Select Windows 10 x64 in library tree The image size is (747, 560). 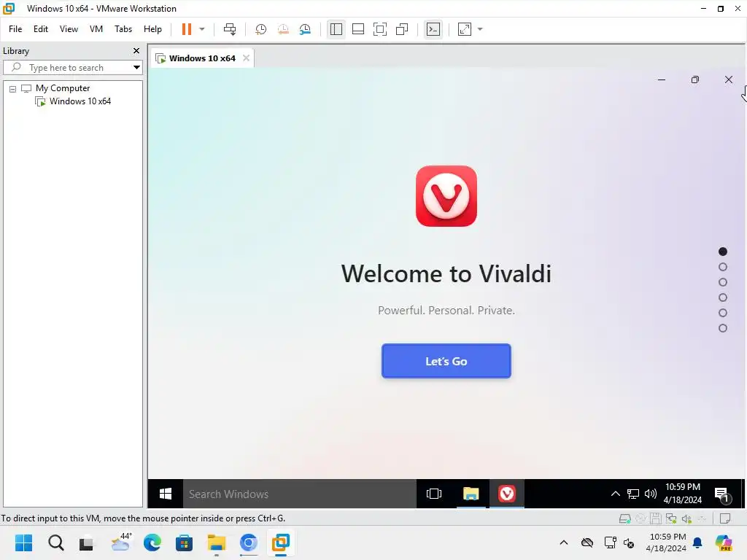point(80,101)
